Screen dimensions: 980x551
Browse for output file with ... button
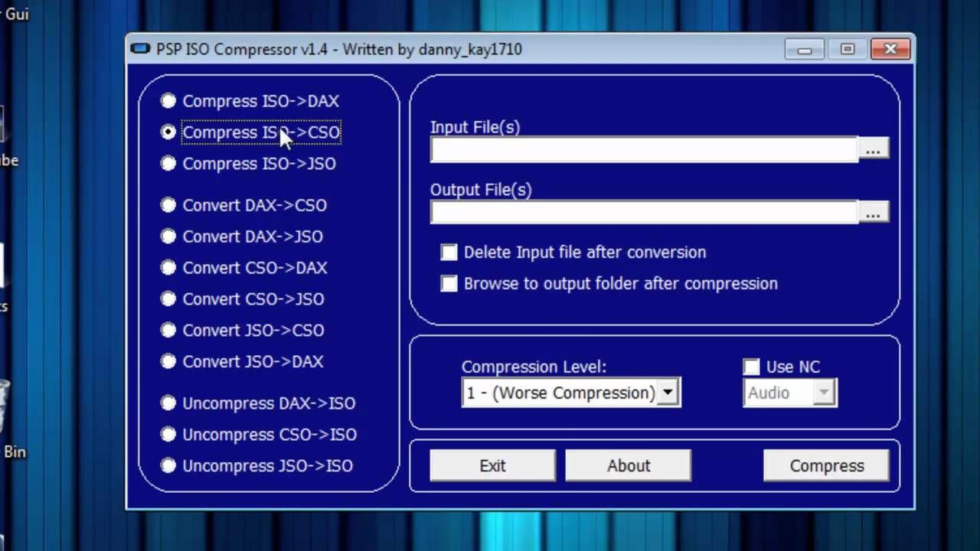pyautogui.click(x=874, y=212)
